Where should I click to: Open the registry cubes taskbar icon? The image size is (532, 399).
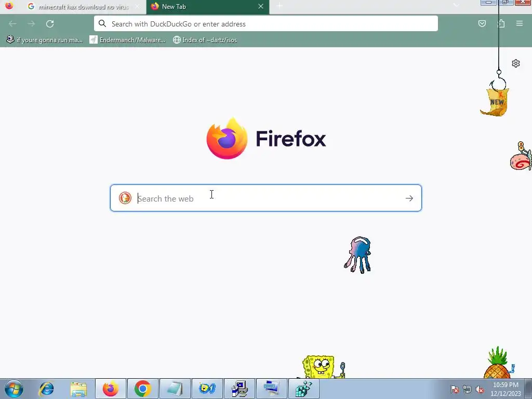click(x=303, y=389)
